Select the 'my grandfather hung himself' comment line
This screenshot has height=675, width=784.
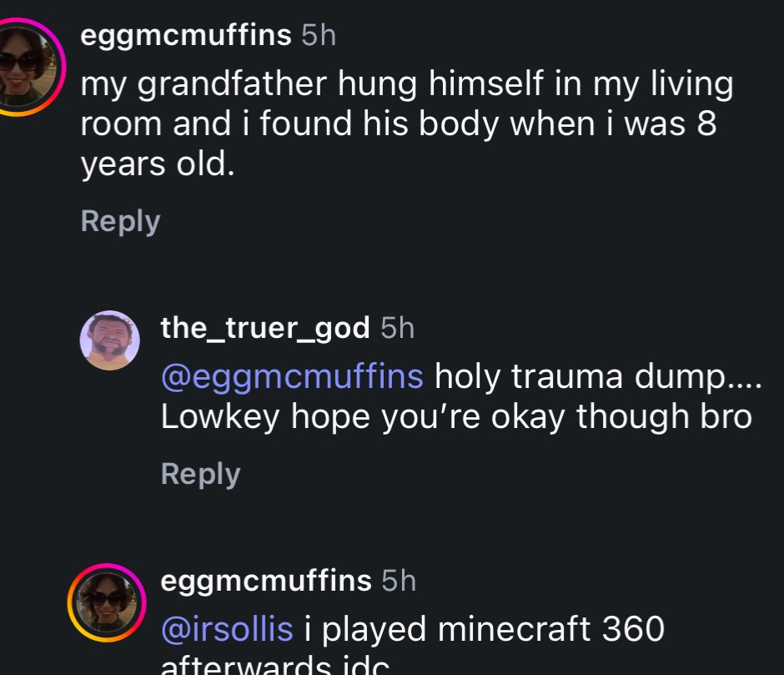click(406, 84)
